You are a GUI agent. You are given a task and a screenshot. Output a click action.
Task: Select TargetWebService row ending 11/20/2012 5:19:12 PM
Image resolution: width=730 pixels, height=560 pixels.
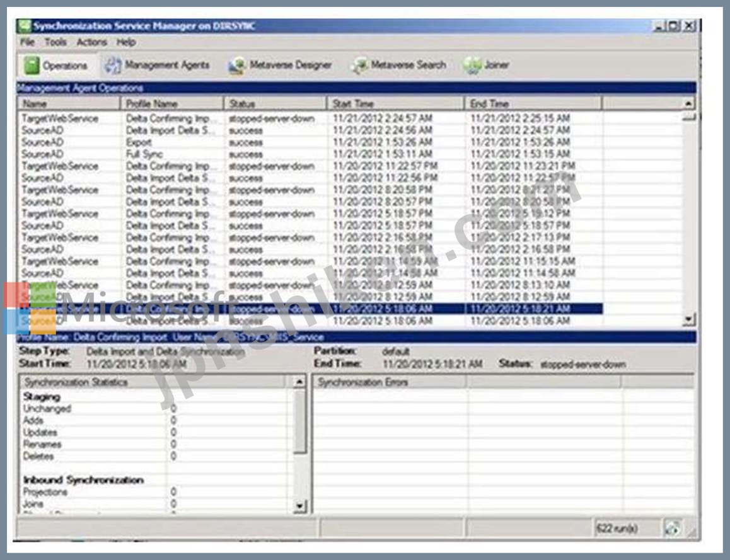(310, 214)
